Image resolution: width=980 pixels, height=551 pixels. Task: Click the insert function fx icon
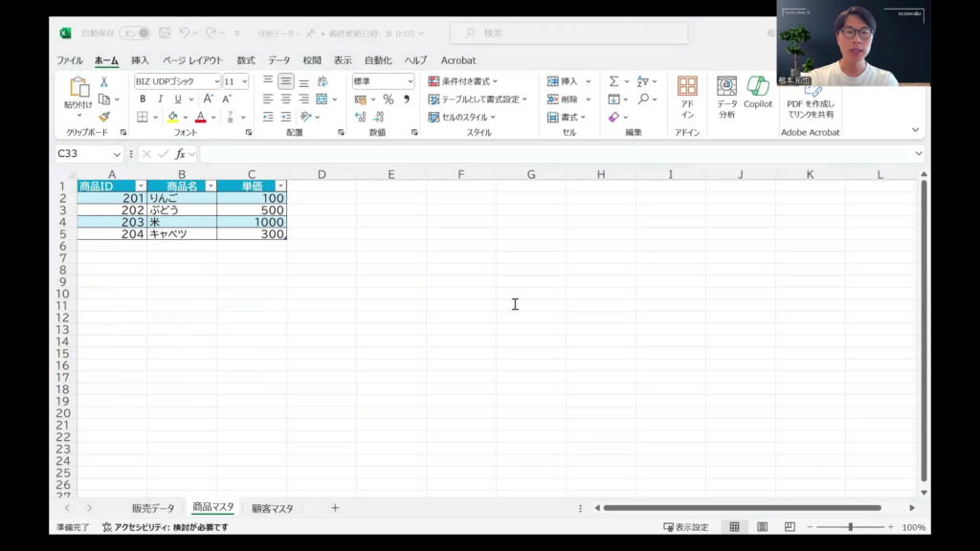(x=180, y=154)
